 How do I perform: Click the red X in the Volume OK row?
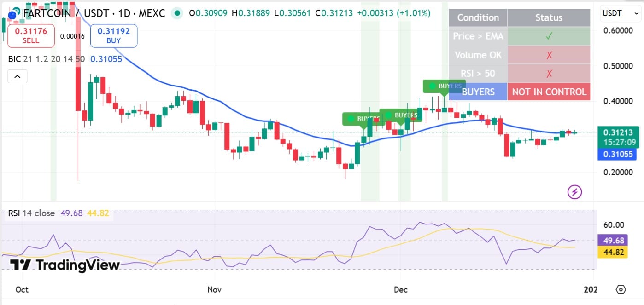[x=549, y=55]
